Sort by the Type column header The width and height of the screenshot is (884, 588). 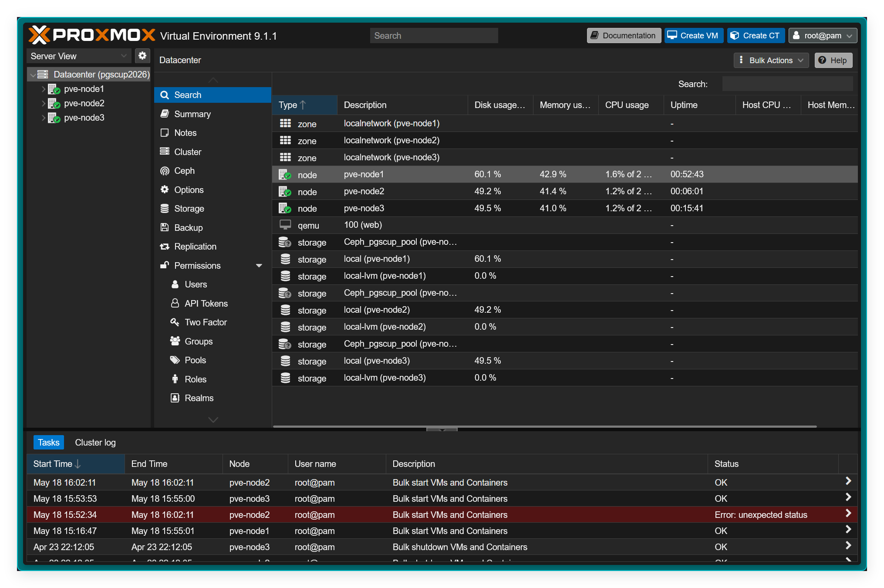[x=305, y=105]
